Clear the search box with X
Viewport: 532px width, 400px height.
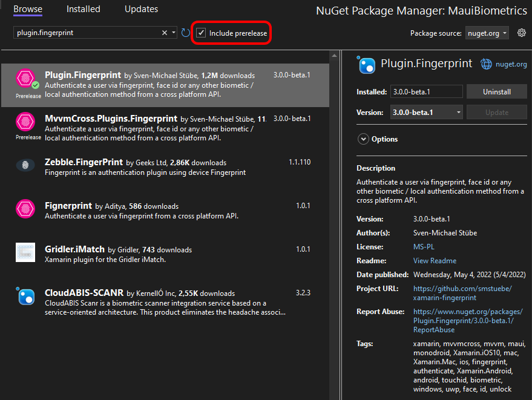point(165,33)
